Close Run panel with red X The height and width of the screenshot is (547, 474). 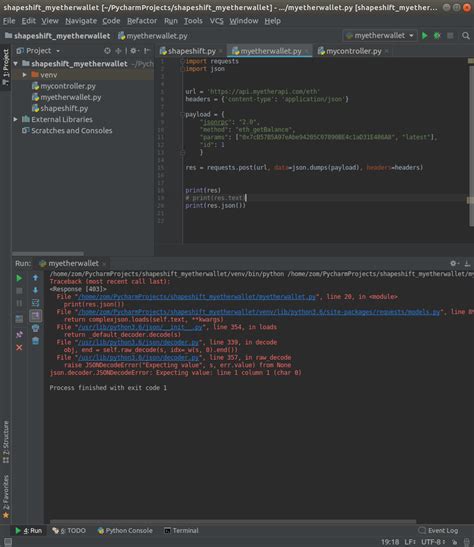[x=19, y=347]
